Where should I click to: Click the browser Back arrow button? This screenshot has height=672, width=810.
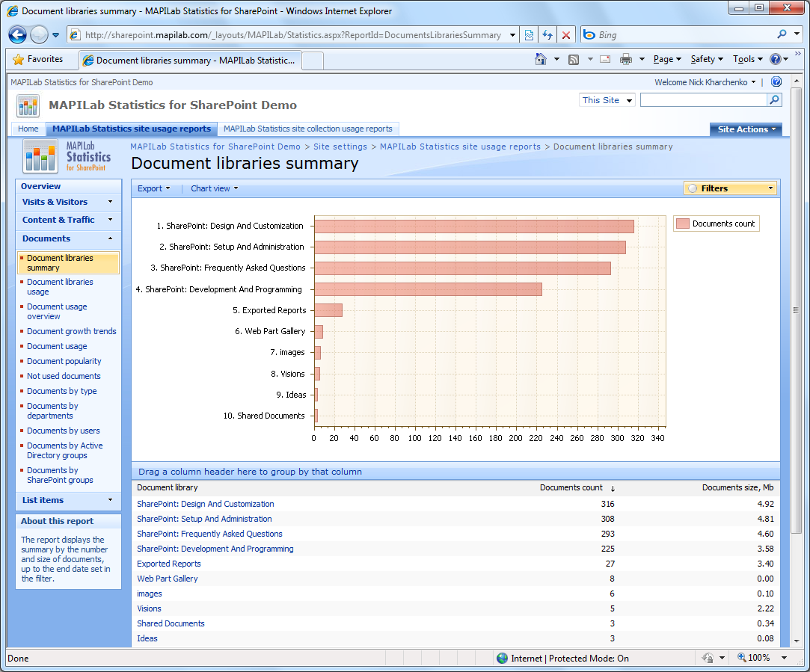17,35
